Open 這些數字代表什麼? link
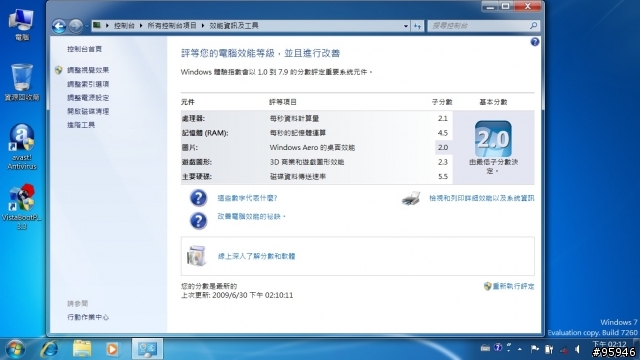 pos(247,198)
